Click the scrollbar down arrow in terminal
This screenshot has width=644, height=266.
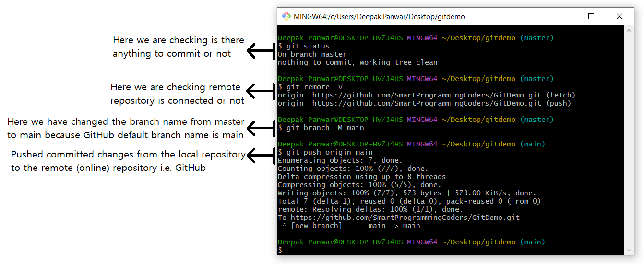(630, 250)
